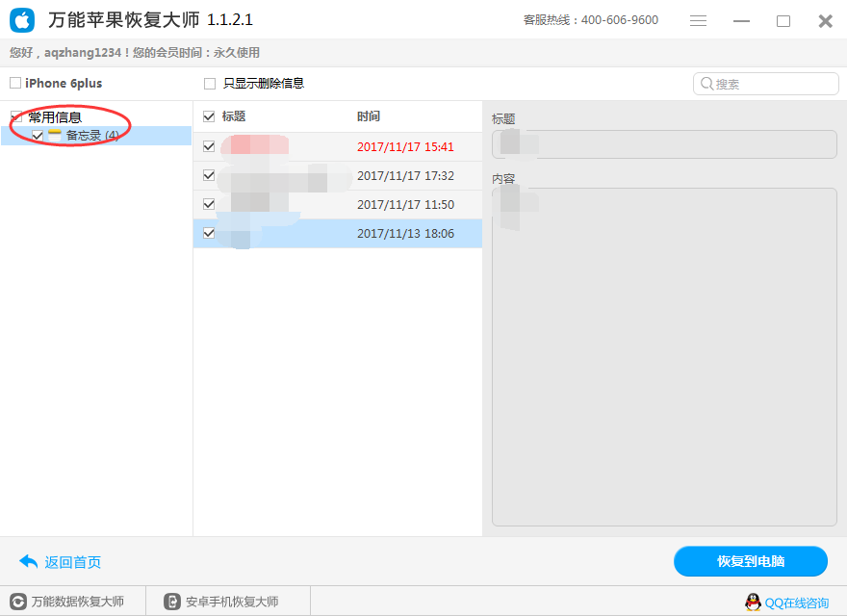
Task: Click the blue Apple app logo
Action: [22, 20]
